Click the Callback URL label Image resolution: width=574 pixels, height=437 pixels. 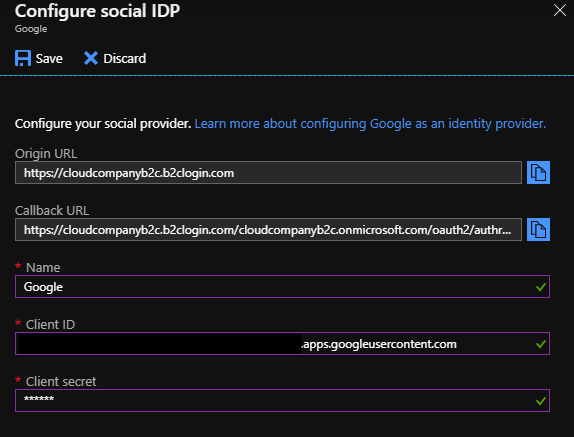point(52,211)
